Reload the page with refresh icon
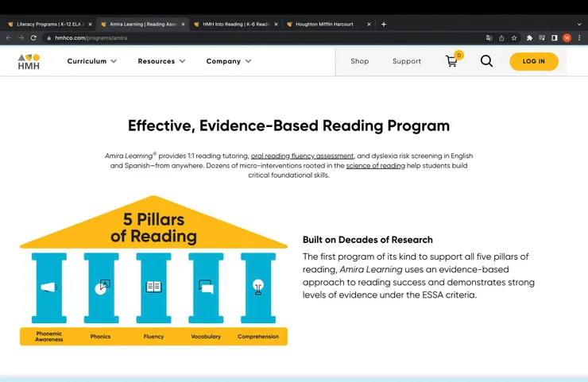 click(x=33, y=38)
